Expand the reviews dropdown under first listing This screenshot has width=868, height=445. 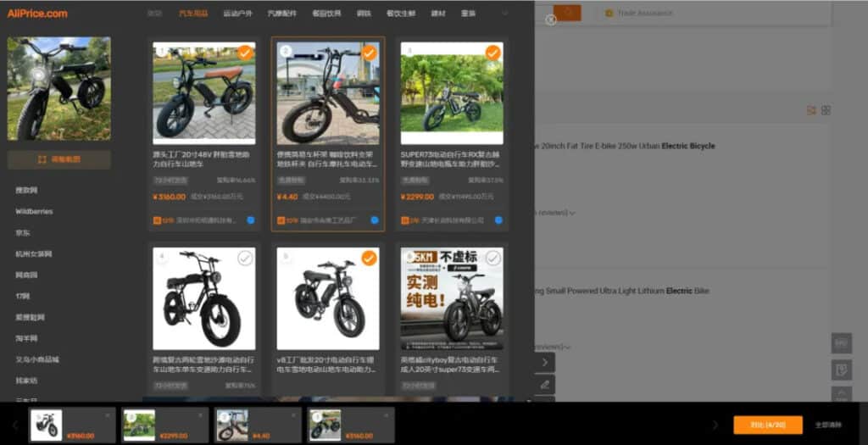point(572,213)
